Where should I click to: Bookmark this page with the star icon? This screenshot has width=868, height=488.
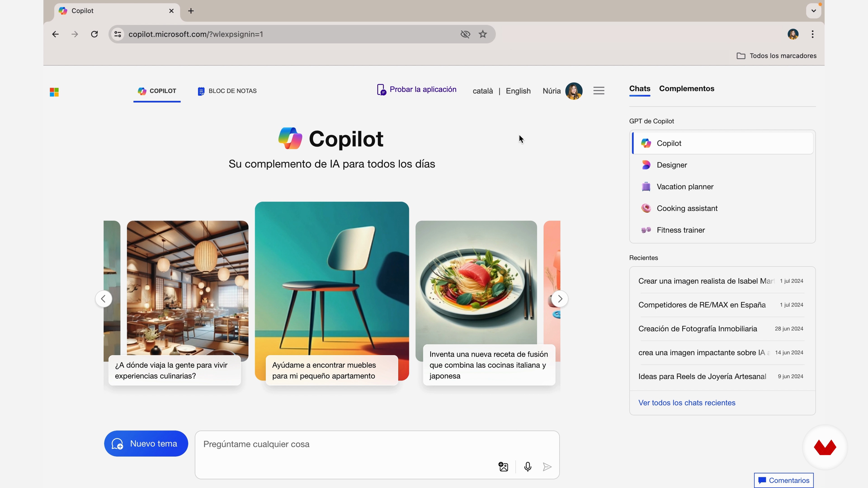point(483,34)
